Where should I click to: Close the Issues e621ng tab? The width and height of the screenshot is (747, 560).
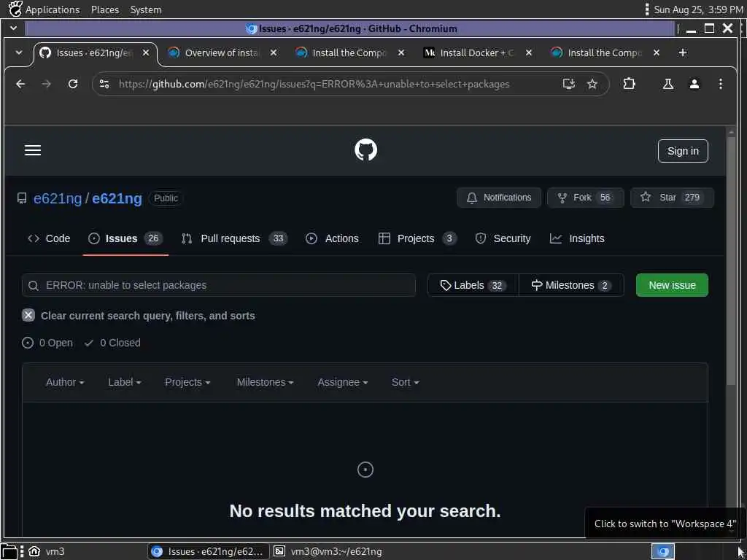coord(146,52)
